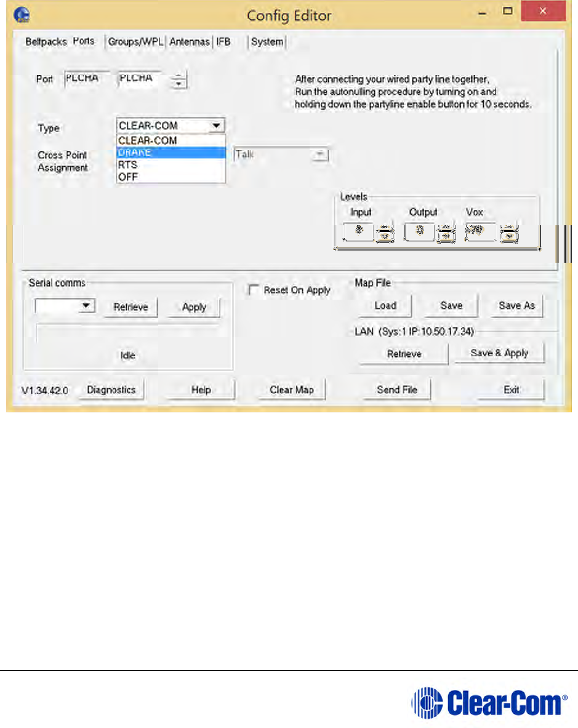The width and height of the screenshot is (578, 728).
Task: Click the Vox level value field
Action: coord(481,231)
